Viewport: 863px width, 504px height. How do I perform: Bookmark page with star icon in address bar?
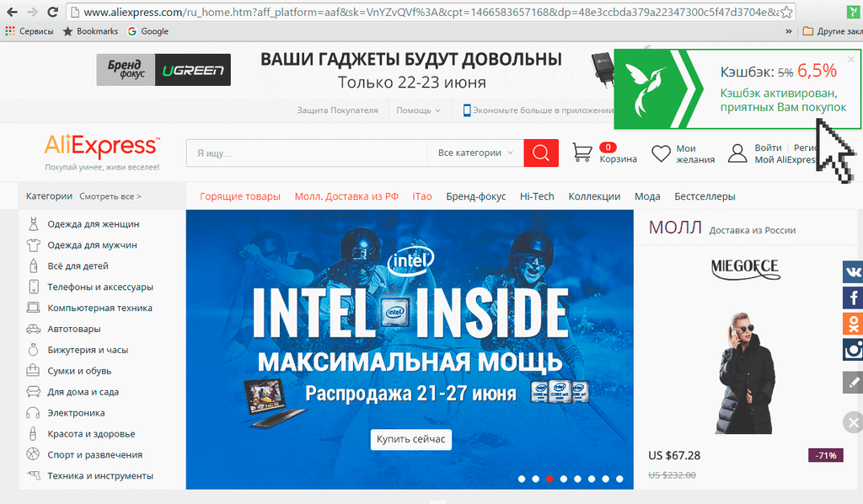click(x=786, y=12)
